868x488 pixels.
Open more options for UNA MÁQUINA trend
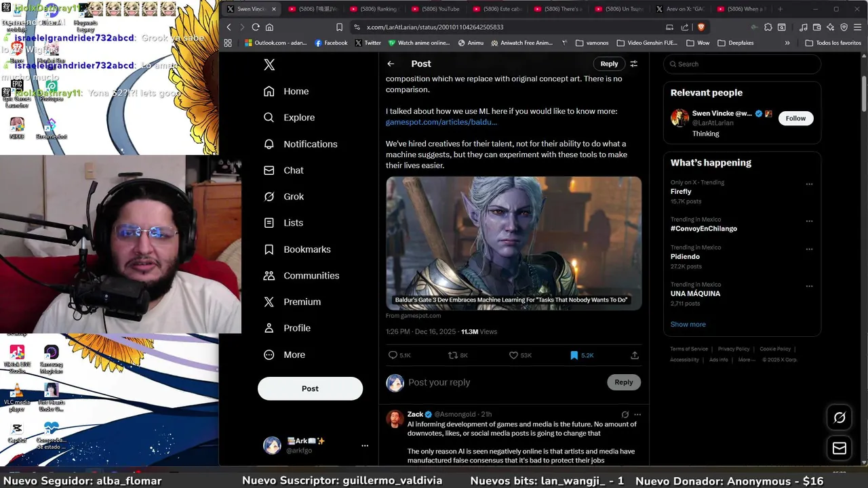(x=809, y=286)
